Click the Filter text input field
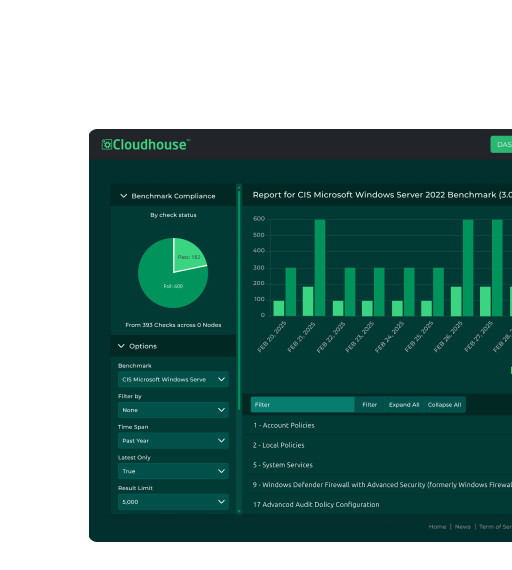This screenshot has width=512, height=570. pyautogui.click(x=303, y=405)
